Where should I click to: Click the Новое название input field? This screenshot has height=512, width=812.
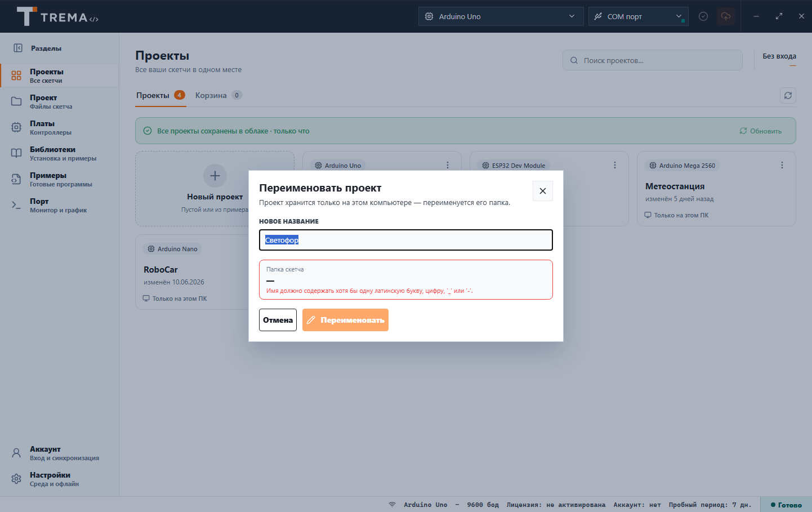click(406, 240)
